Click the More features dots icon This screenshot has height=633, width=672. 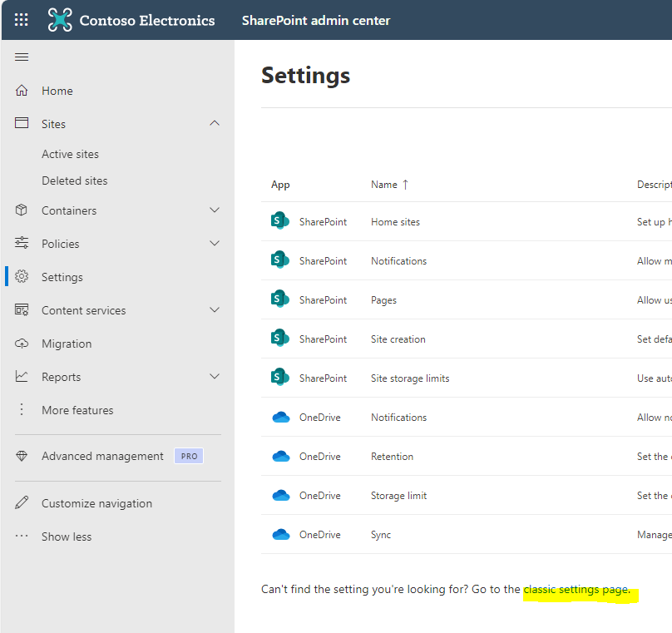[x=22, y=410]
